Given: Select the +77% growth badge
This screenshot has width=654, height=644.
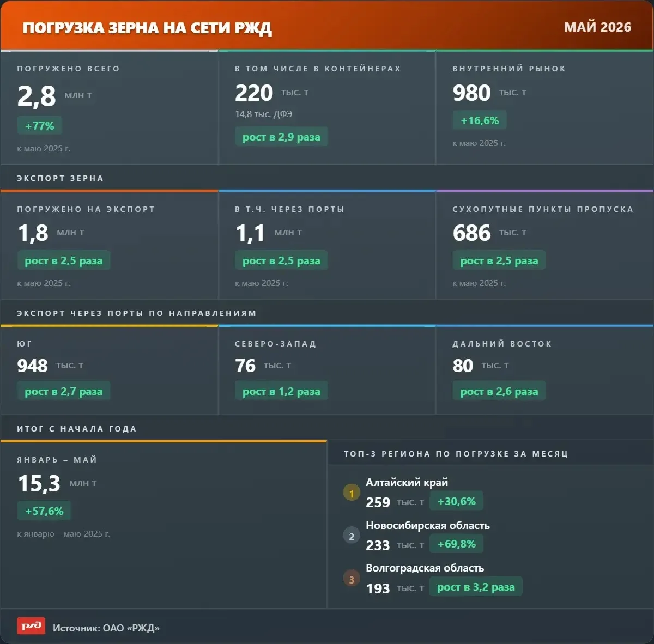Looking at the screenshot, I should pos(40,126).
